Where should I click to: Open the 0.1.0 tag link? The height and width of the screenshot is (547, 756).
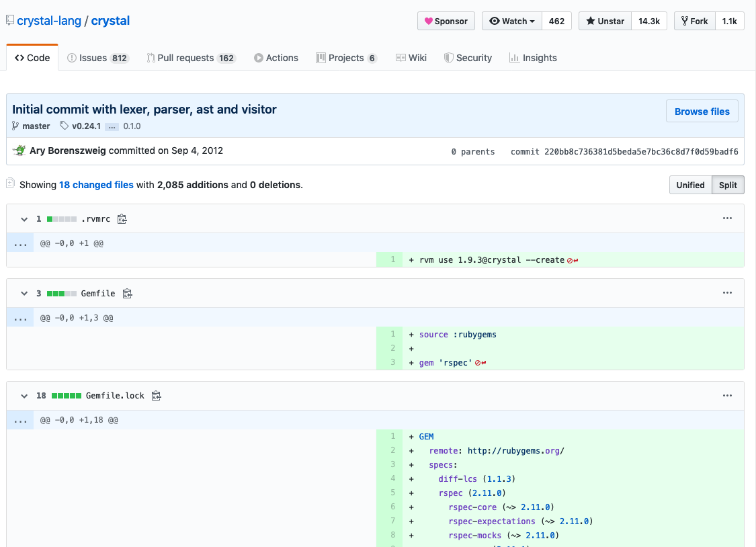click(132, 126)
